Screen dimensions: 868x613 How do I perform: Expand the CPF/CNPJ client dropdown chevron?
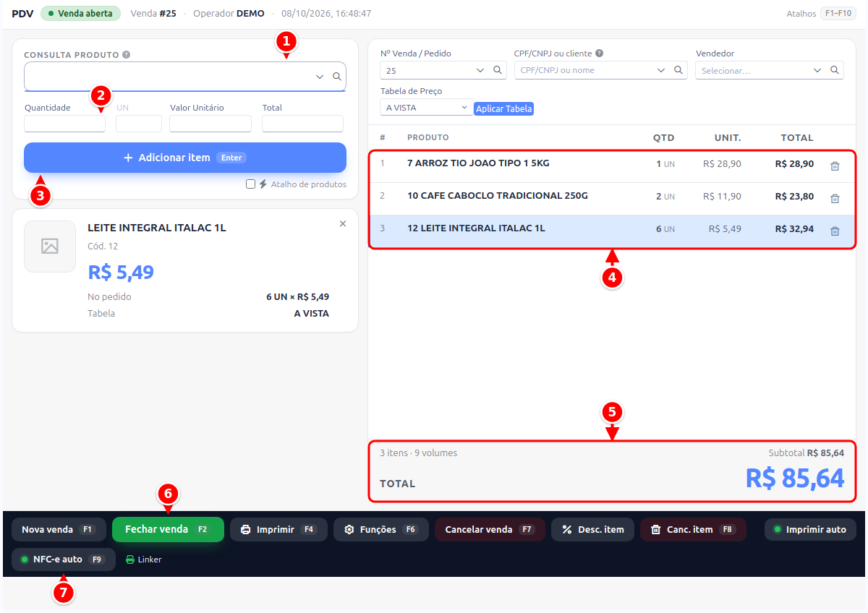[x=661, y=70]
